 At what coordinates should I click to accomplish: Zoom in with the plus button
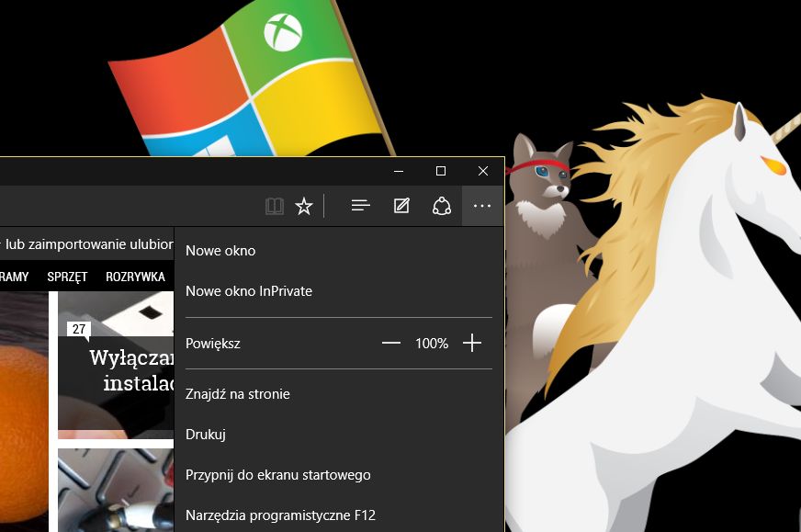(472, 343)
